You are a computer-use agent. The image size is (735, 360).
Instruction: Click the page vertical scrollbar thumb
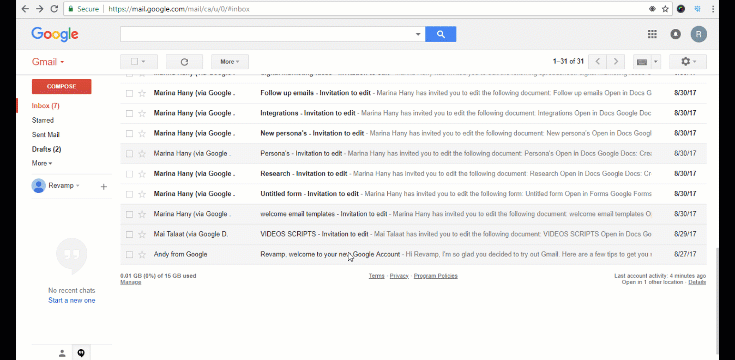coord(717,300)
